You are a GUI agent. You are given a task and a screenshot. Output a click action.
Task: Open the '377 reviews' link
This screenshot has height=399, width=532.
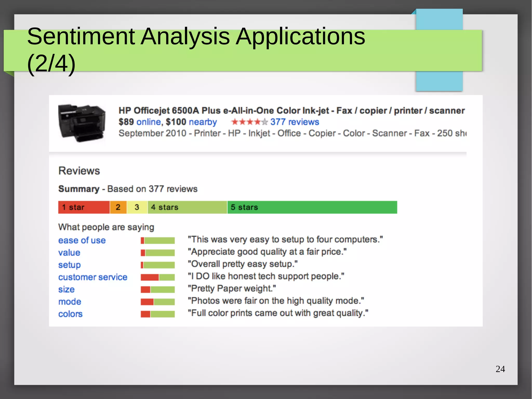295,122
